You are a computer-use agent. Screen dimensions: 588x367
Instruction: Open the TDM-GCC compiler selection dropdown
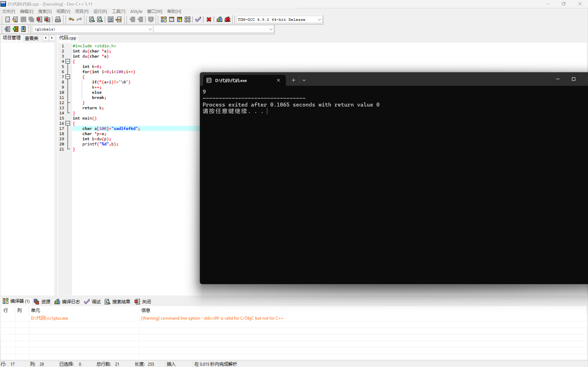pos(319,20)
